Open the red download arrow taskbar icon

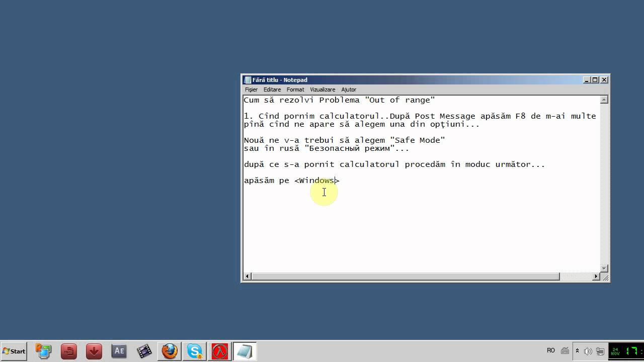[94, 351]
